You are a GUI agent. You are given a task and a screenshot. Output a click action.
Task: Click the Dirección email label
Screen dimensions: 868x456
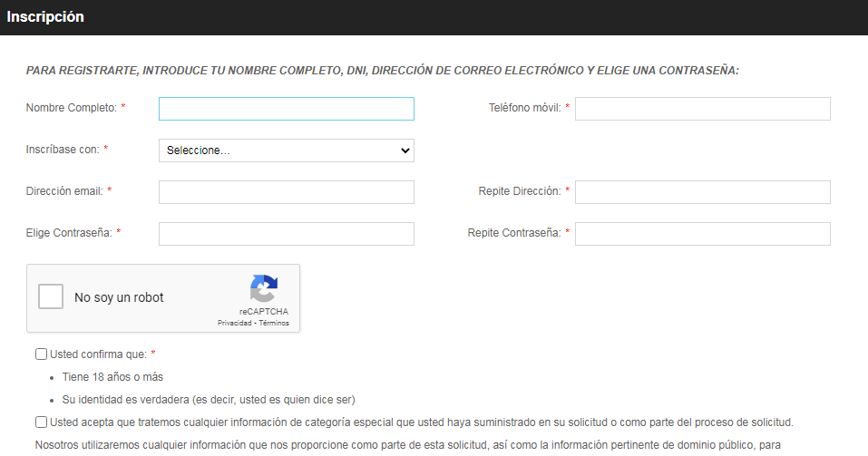pyautogui.click(x=64, y=191)
